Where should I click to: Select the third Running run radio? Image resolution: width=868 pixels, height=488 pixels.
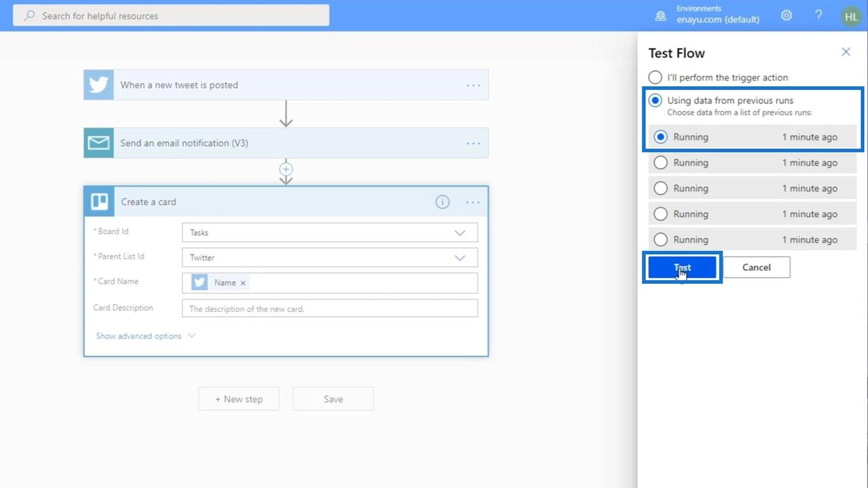pyautogui.click(x=660, y=188)
